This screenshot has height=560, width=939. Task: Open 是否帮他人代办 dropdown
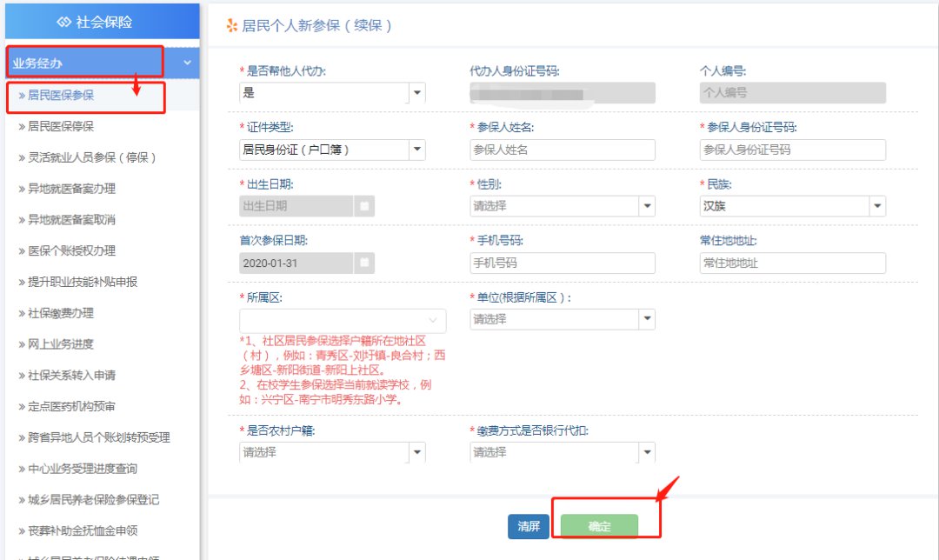[332, 93]
